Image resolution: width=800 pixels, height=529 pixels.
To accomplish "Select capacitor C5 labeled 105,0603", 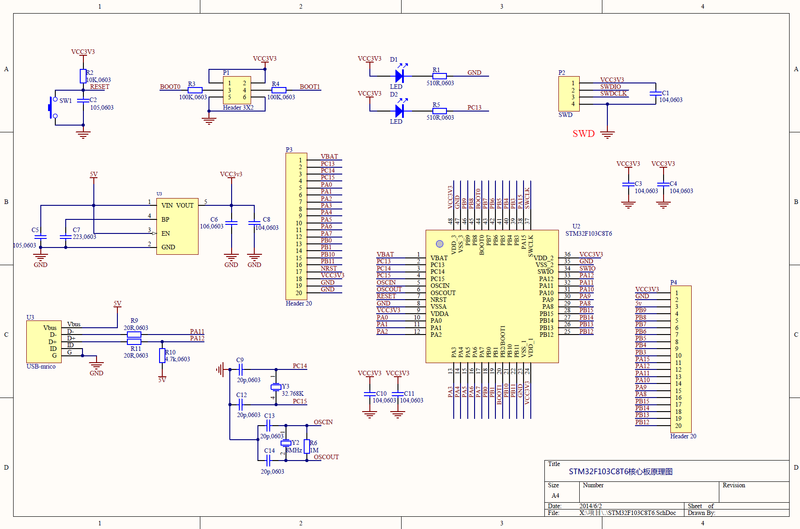I will tap(41, 237).
